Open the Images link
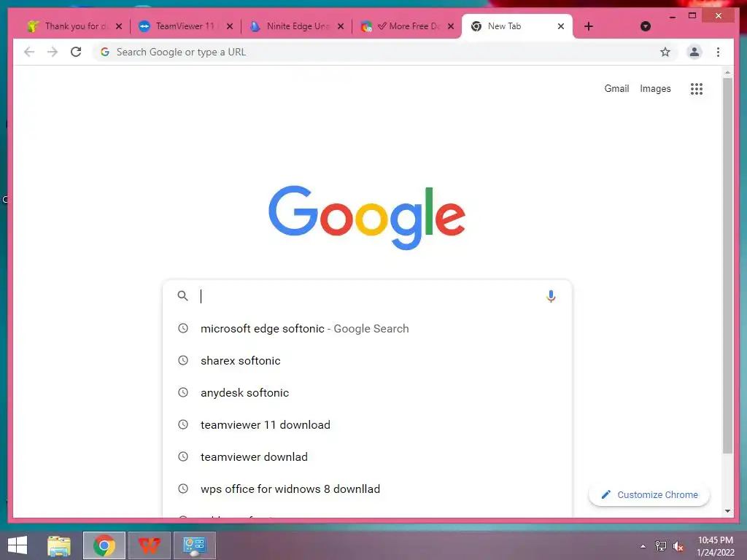The height and width of the screenshot is (560, 747). point(655,88)
